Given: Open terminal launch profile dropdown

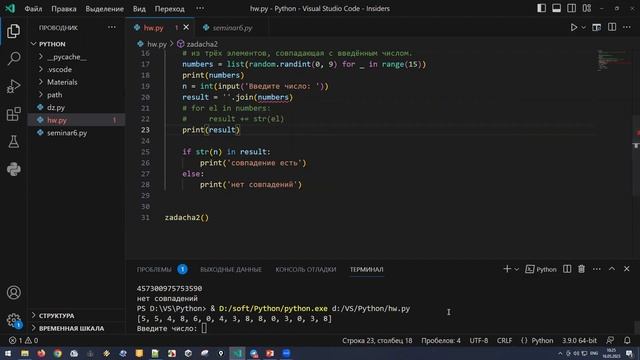Looking at the screenshot, I should [516, 269].
